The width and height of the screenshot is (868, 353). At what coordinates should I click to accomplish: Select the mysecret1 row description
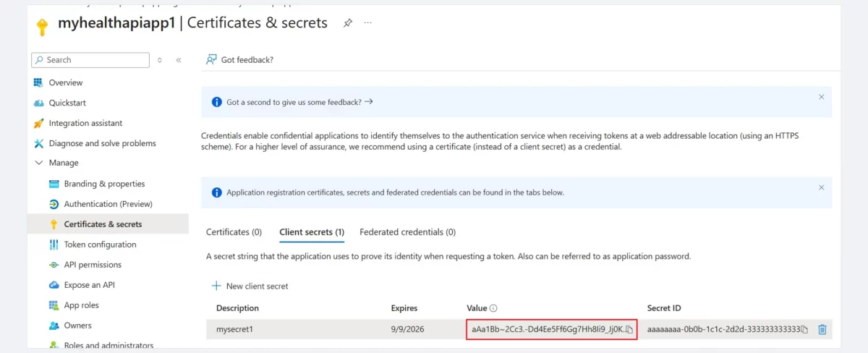pyautogui.click(x=235, y=329)
